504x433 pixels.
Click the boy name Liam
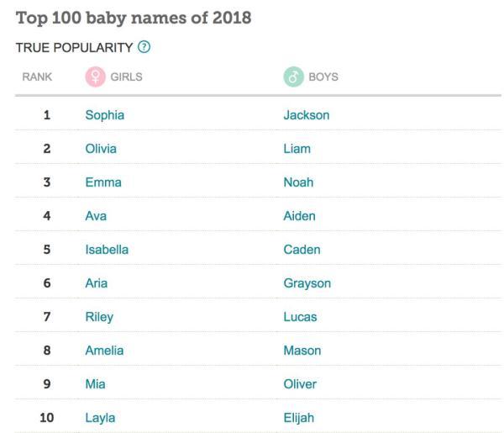pos(297,149)
